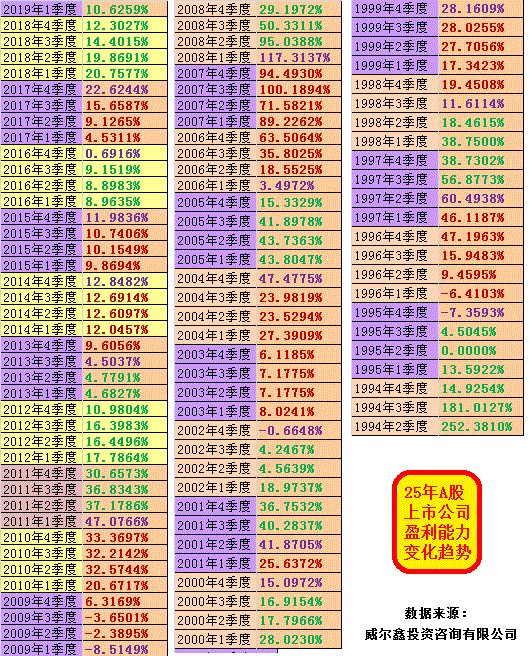530x656 pixels.
Task: Click the 2011年1季度 quarter label
Action: 41,521
